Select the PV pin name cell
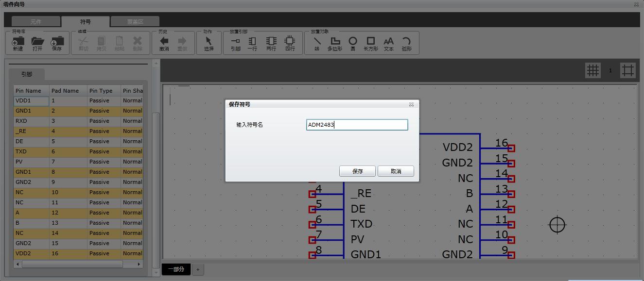 click(31, 162)
